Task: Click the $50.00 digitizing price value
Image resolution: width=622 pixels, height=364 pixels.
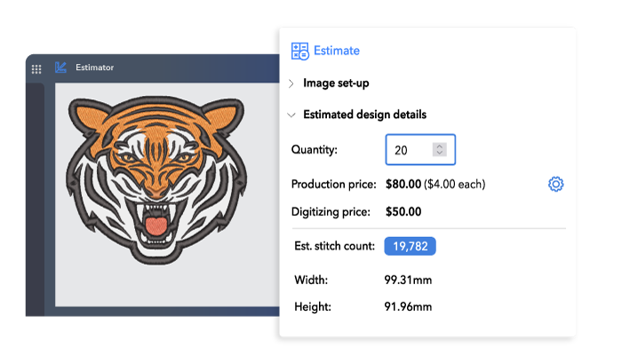Action: click(403, 212)
